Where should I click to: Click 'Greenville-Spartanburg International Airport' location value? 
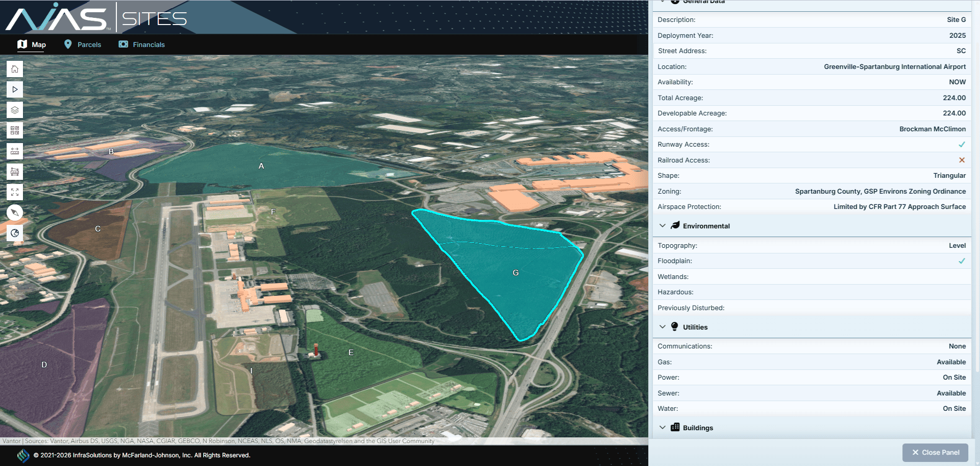(895, 67)
